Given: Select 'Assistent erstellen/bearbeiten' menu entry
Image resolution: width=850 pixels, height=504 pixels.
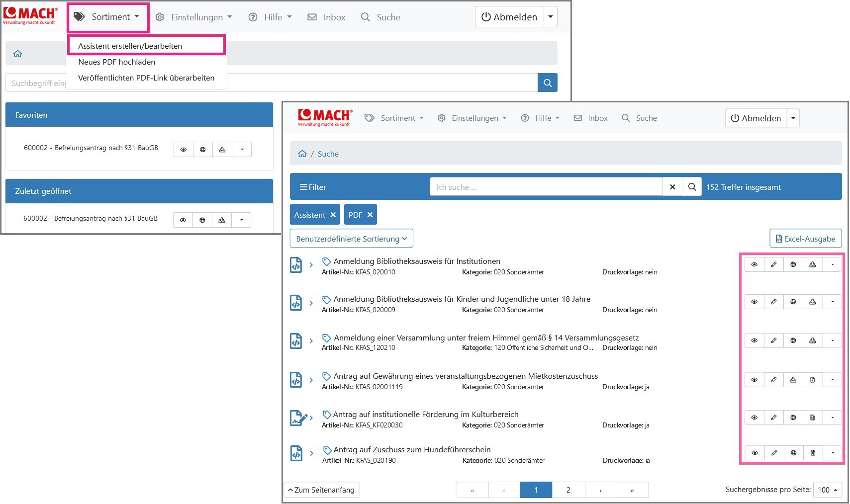Looking at the screenshot, I should (146, 46).
